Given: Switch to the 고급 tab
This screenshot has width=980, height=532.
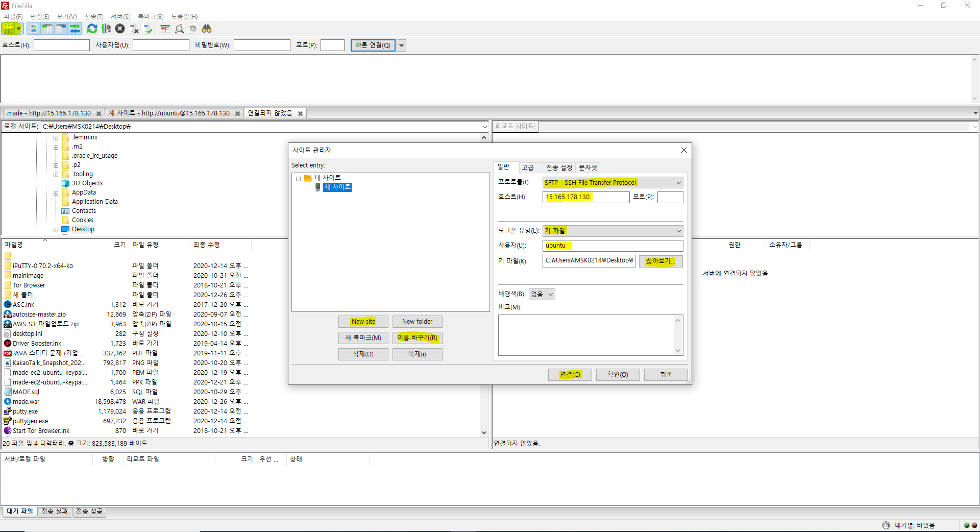Looking at the screenshot, I should tap(528, 168).
